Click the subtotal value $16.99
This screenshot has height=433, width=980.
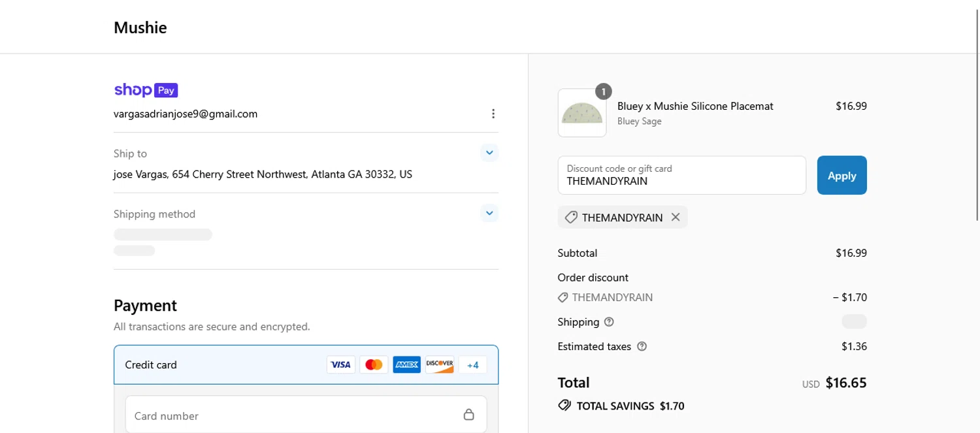coord(851,253)
